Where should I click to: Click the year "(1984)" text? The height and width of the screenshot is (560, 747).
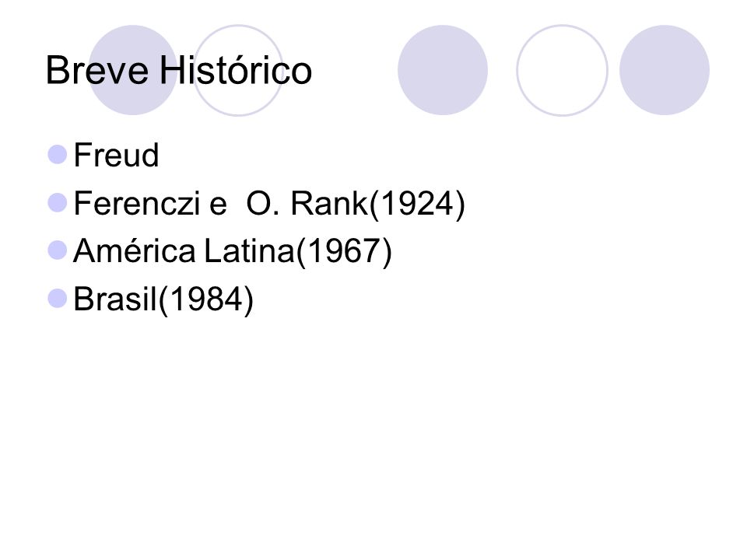[x=206, y=300]
